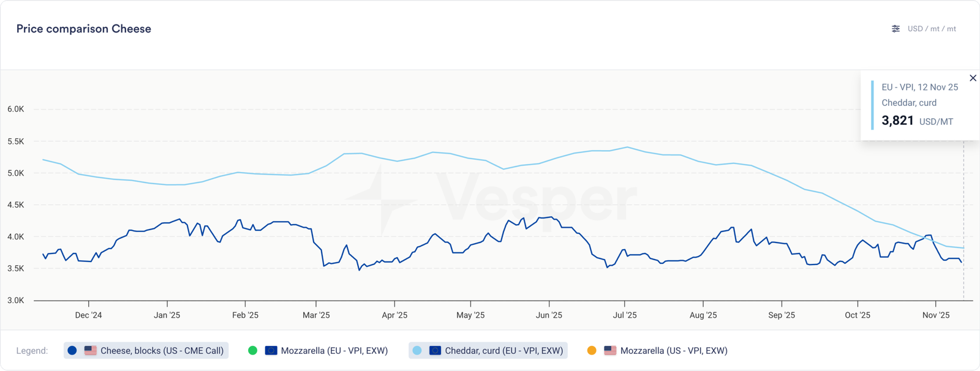Open the USD / mt / mt unit selector
The image size is (980, 371).
(931, 29)
